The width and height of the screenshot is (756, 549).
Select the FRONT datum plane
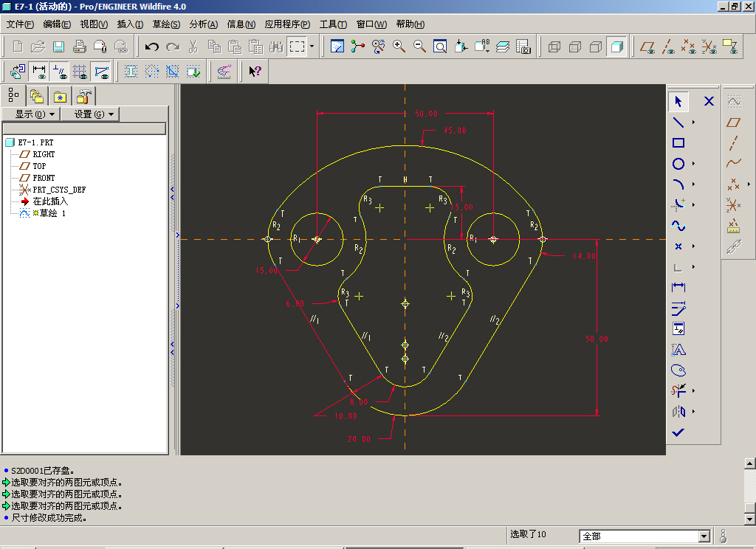[x=44, y=178]
